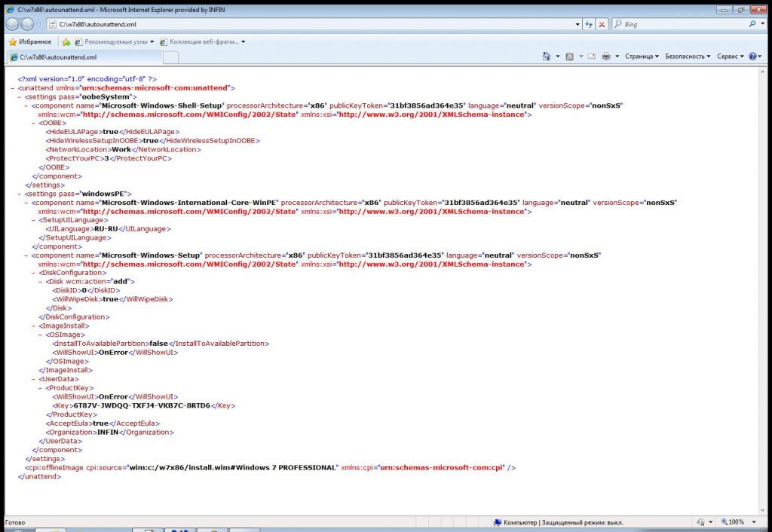Click the vertical scrollbar up arrow
The height and width of the screenshot is (532, 772).
tap(763, 72)
